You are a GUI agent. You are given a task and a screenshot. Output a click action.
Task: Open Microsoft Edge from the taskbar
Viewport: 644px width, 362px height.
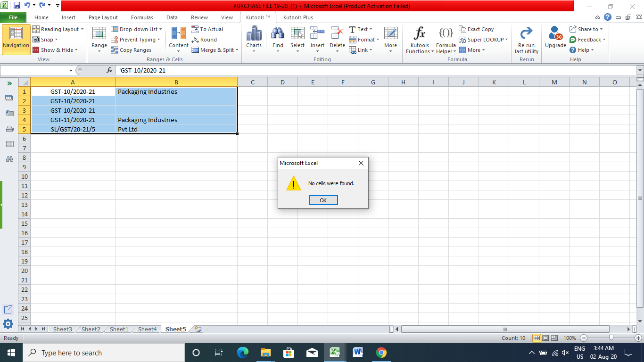click(243, 353)
